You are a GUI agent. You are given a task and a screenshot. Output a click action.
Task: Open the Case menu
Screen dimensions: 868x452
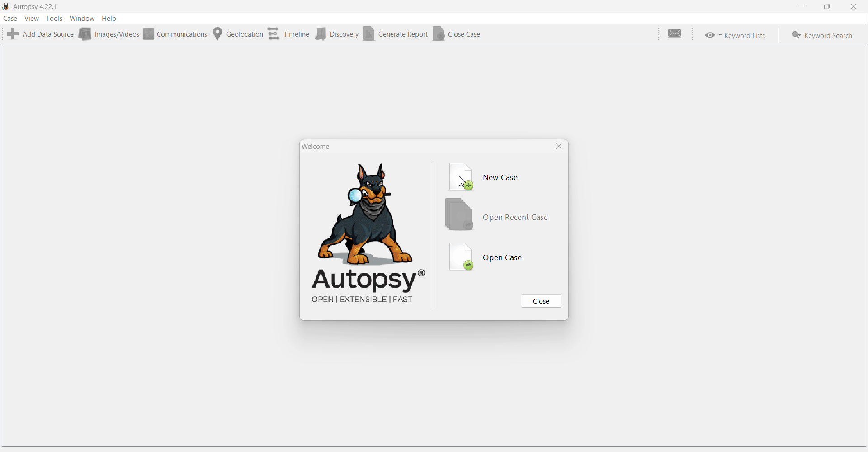10,19
